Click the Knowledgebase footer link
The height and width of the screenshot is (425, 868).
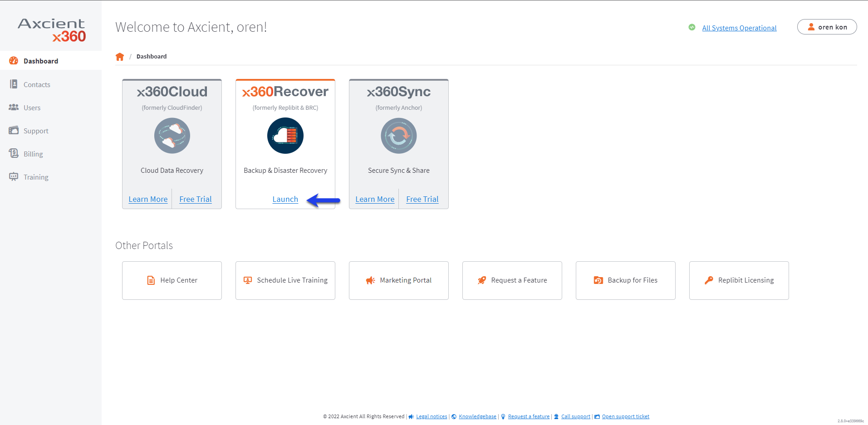click(477, 417)
